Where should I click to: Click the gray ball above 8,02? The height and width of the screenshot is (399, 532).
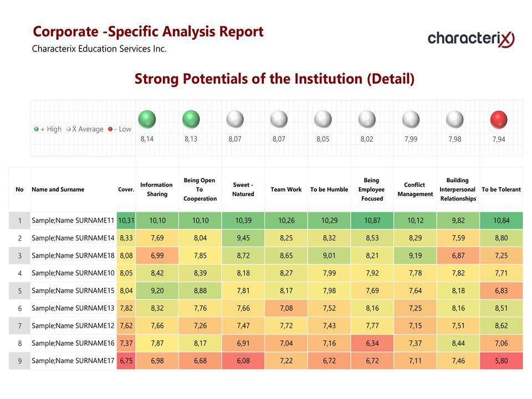(x=367, y=119)
